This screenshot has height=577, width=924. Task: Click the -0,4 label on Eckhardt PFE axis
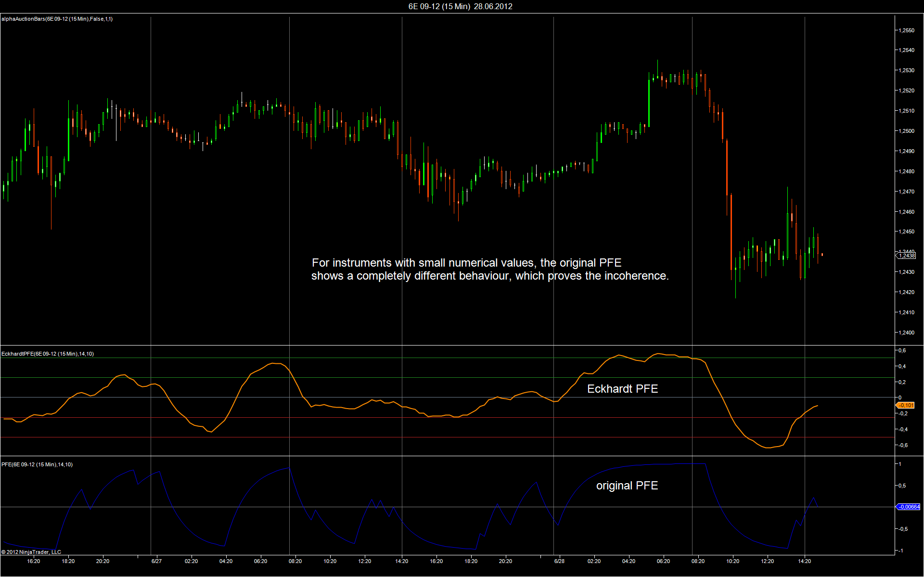[x=903, y=429]
